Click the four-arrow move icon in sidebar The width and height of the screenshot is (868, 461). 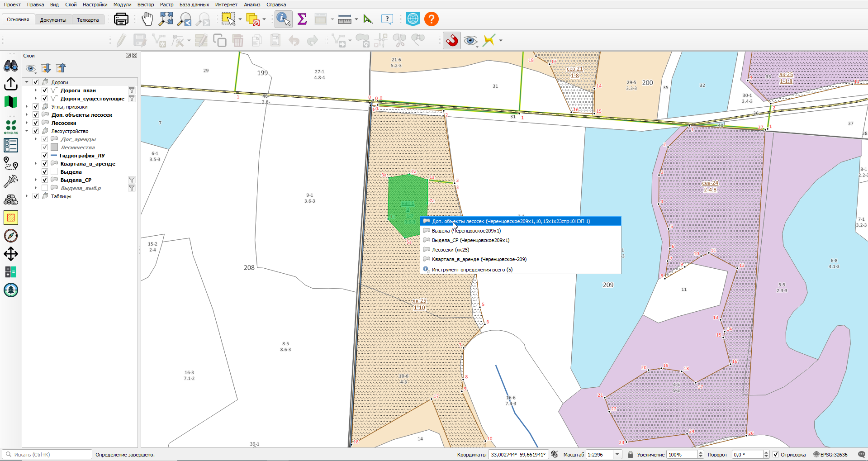[11, 254]
